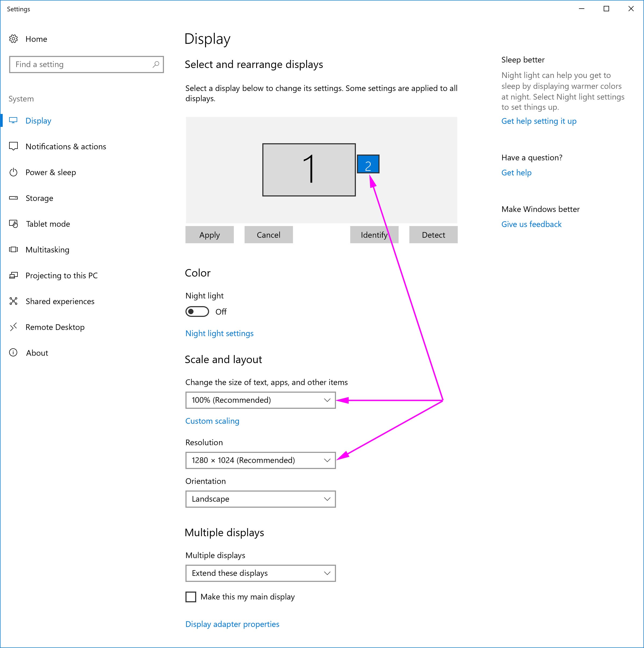The width and height of the screenshot is (644, 648).
Task: Select display 1 in arrangement
Action: 309,170
